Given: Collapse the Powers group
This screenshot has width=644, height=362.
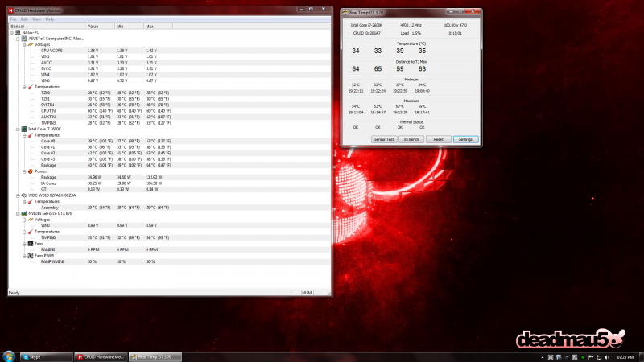Looking at the screenshot, I should [24, 171].
